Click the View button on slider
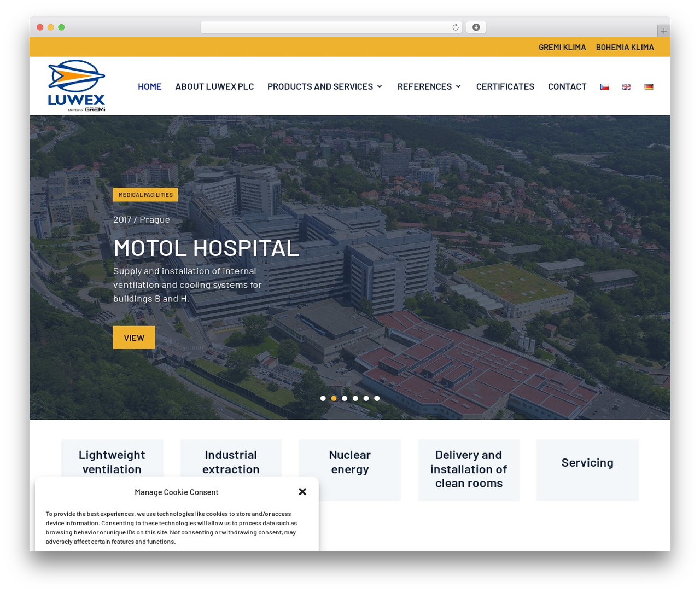This screenshot has height=593, width=700. 134,338
